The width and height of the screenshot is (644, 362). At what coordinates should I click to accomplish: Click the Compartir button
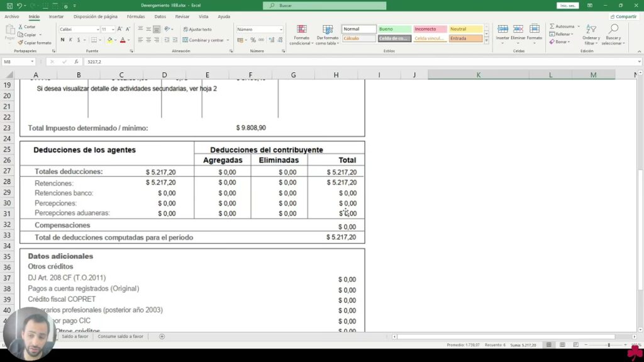point(623,16)
